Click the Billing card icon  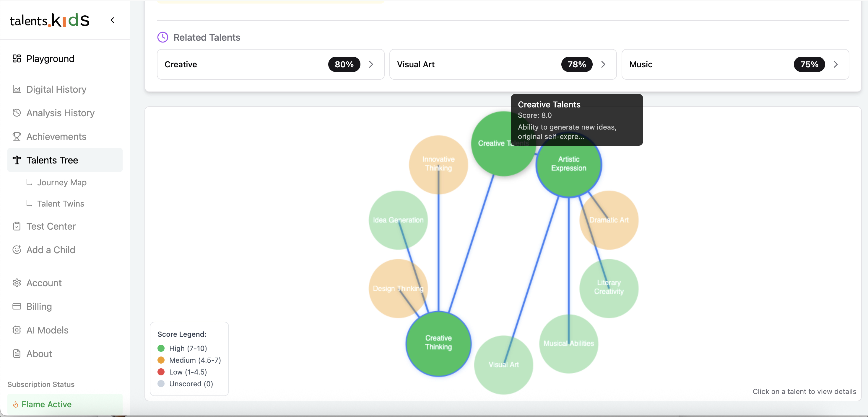17,306
